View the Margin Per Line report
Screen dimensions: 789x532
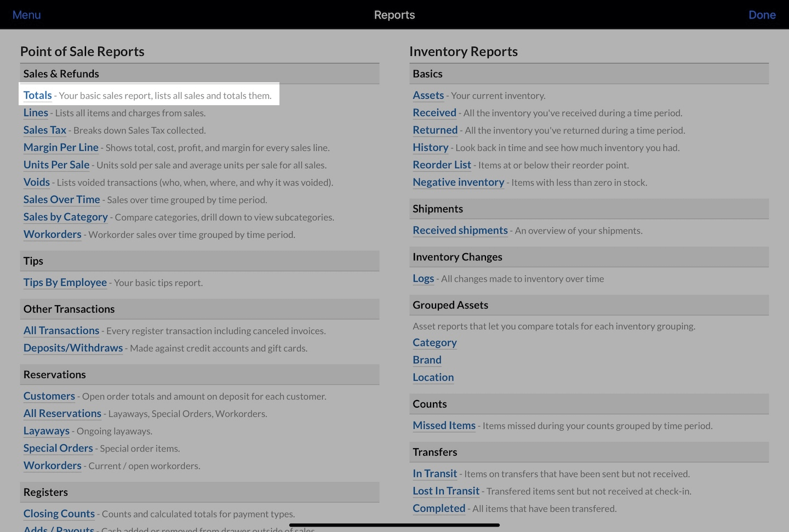tap(61, 147)
